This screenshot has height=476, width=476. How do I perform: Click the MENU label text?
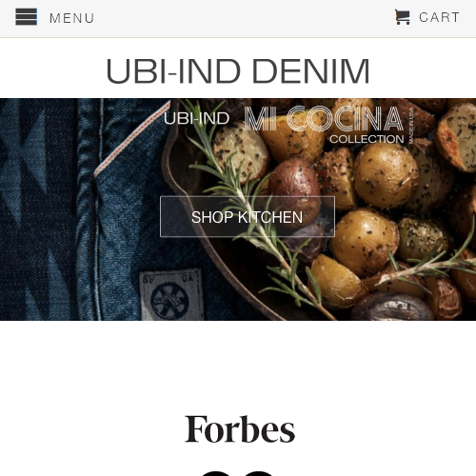click(x=72, y=18)
